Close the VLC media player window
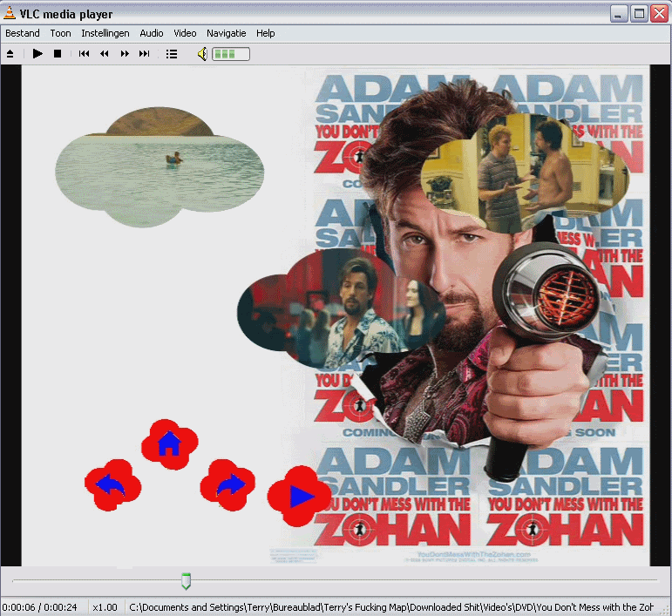The width and height of the screenshot is (672, 616). (x=660, y=14)
